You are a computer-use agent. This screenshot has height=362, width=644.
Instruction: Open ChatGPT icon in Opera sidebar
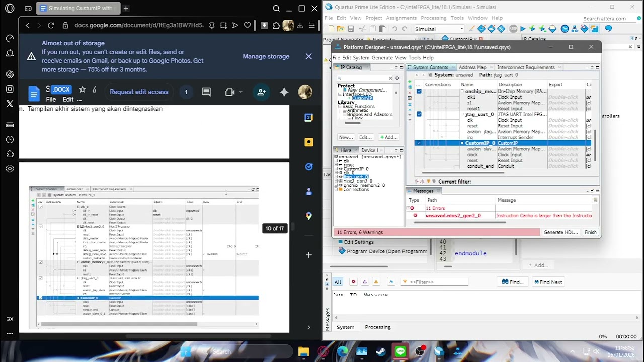pos(10,74)
